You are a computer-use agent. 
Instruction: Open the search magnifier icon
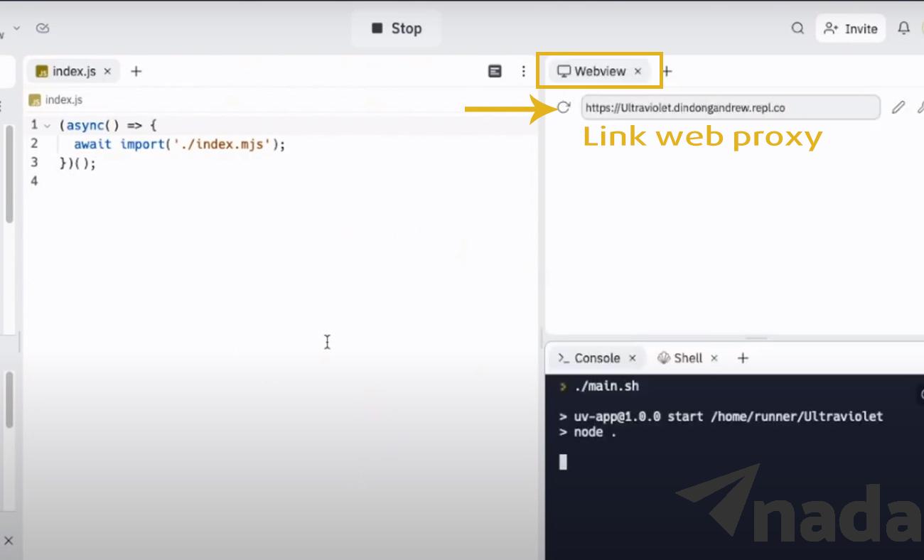point(797,28)
